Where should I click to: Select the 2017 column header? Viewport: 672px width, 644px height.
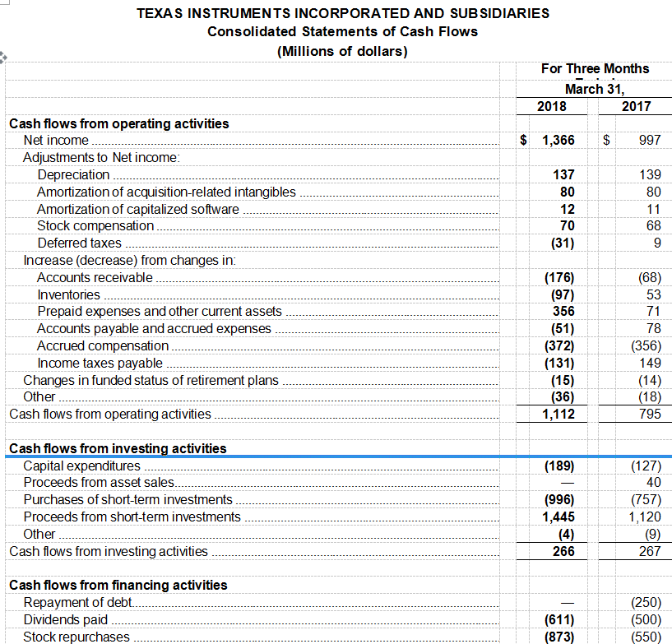coord(636,106)
